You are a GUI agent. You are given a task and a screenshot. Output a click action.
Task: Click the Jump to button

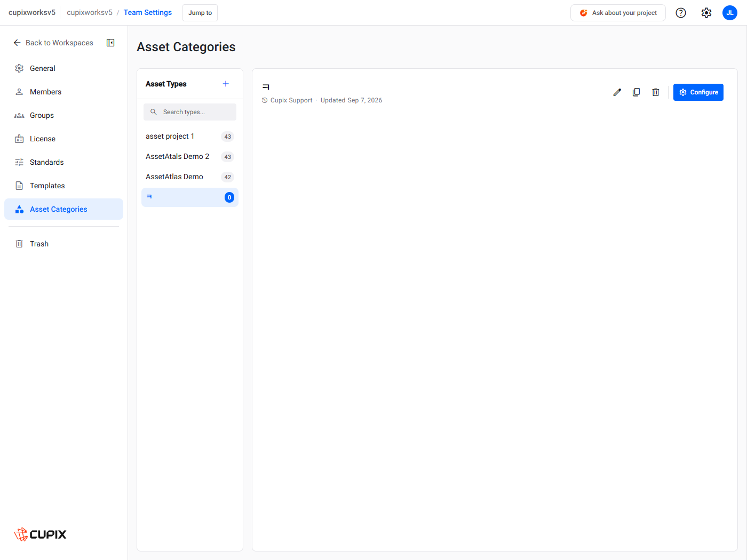(x=200, y=13)
